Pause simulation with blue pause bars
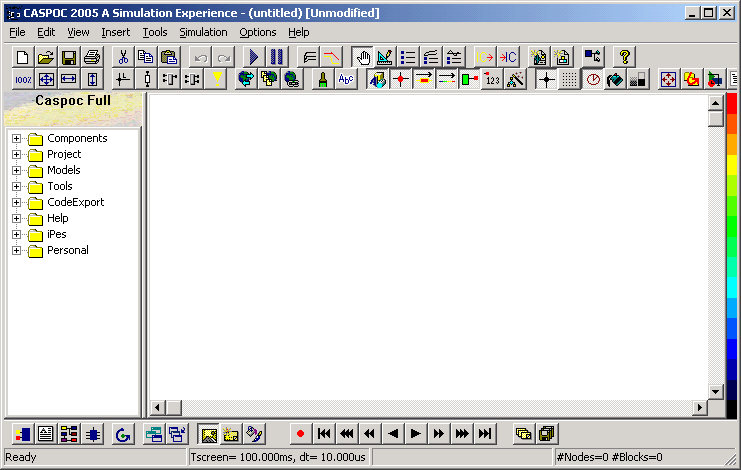Viewport: 741px width, 470px height. (277, 57)
